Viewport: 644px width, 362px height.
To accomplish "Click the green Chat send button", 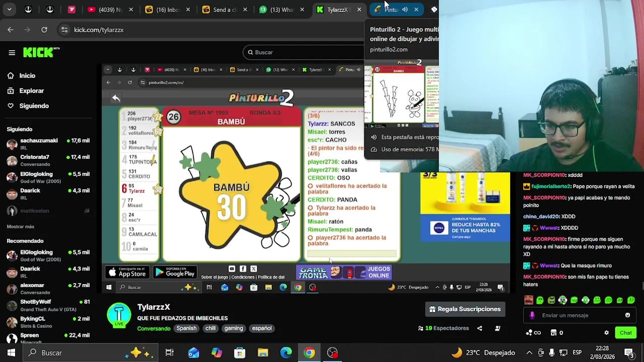I will pos(626,333).
